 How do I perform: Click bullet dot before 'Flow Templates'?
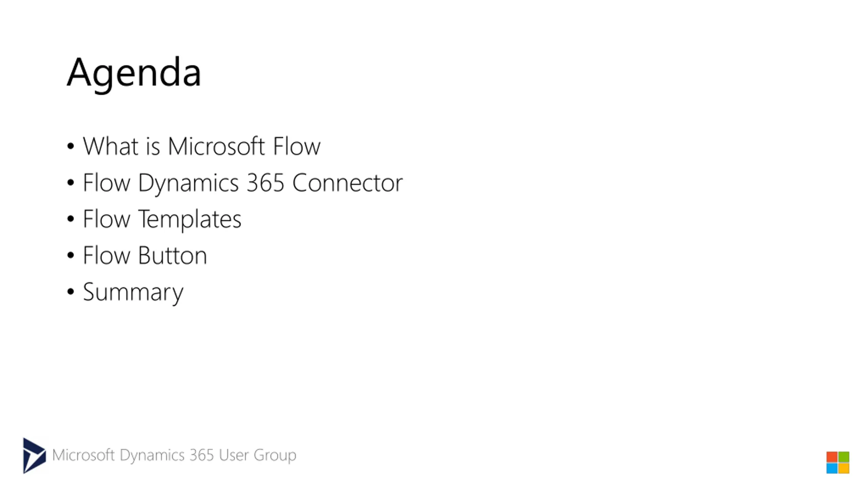pos(71,219)
